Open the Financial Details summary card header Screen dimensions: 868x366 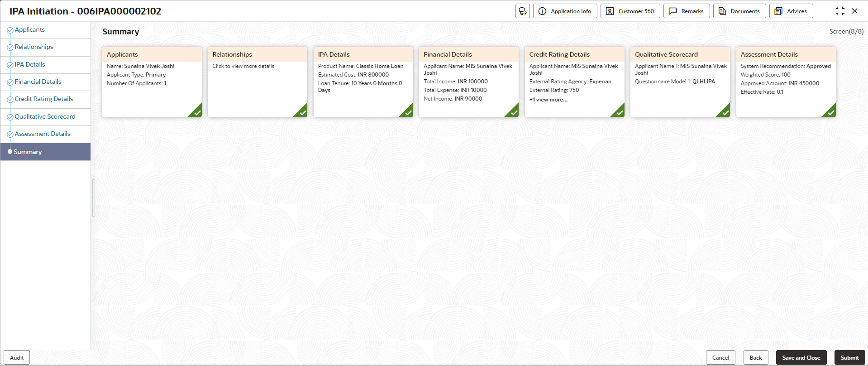pos(469,54)
